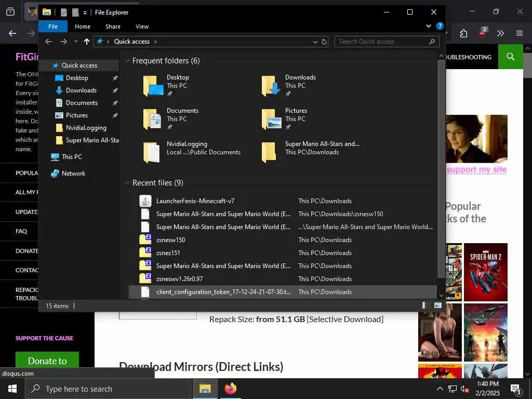532x399 pixels.
Task: Open Windows Start menu
Action: (12, 389)
